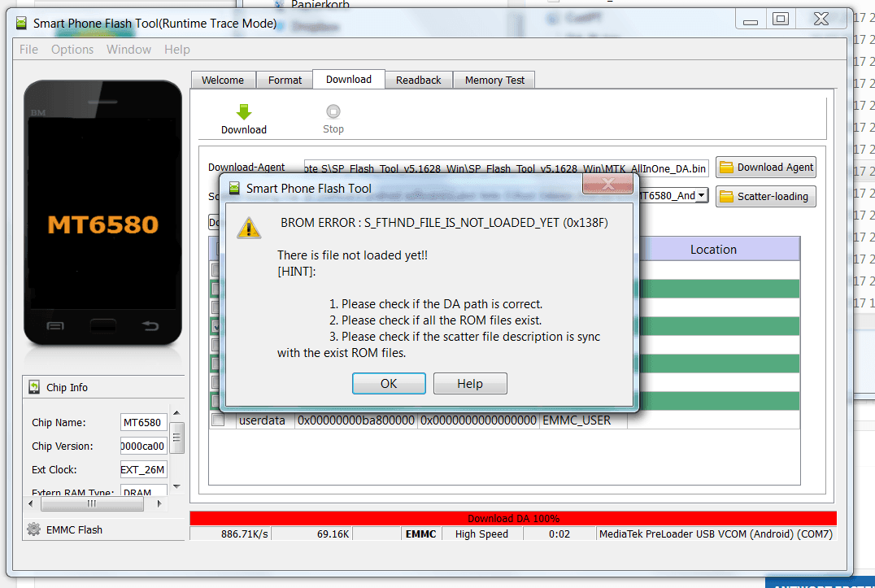Click OK in the BROM error dialog
Screen dimensions: 875x588
389,383
